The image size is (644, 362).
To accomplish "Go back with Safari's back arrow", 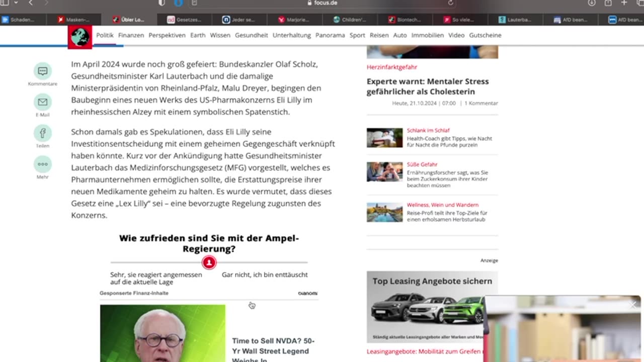I will click(x=31, y=3).
